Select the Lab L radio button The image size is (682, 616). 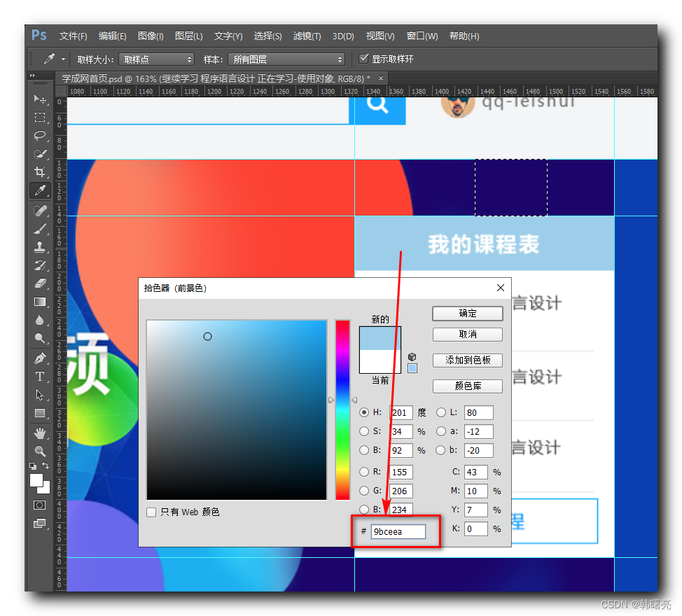441,412
